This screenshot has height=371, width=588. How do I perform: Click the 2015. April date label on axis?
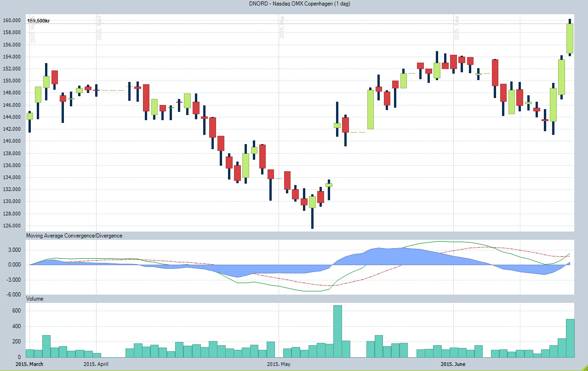point(96,364)
